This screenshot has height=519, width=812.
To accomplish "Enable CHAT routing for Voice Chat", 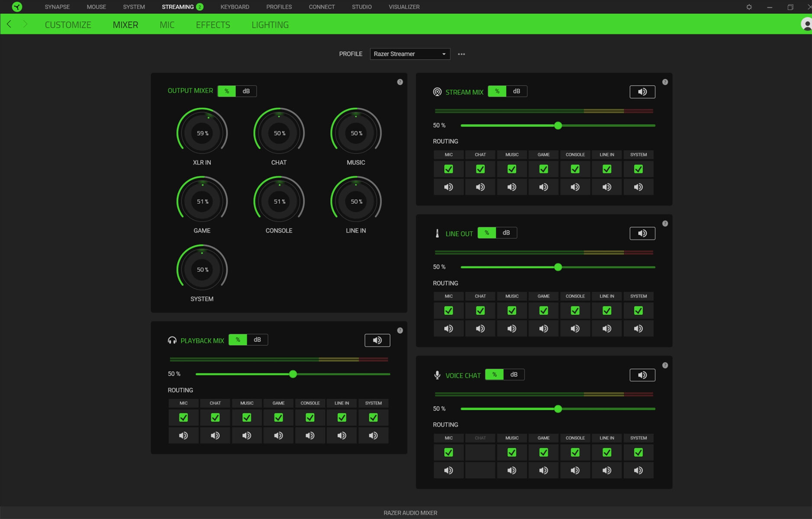I will point(480,452).
